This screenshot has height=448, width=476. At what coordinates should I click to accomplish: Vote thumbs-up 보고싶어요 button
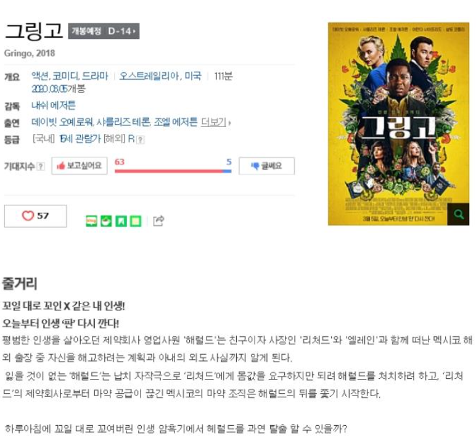(x=80, y=166)
